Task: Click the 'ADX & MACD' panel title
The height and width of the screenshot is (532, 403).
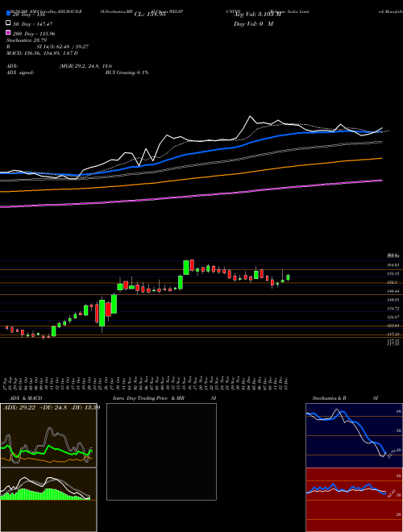Action: pyautogui.click(x=26, y=398)
